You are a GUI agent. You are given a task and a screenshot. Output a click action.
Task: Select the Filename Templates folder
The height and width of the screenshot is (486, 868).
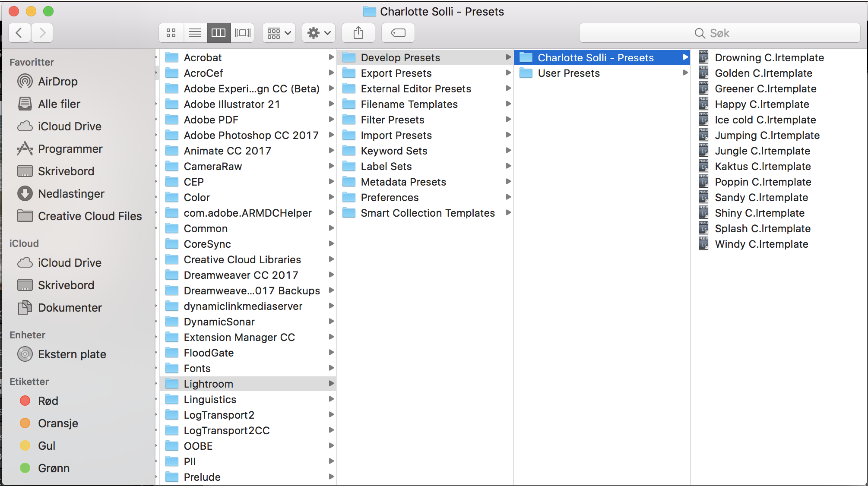click(425, 104)
